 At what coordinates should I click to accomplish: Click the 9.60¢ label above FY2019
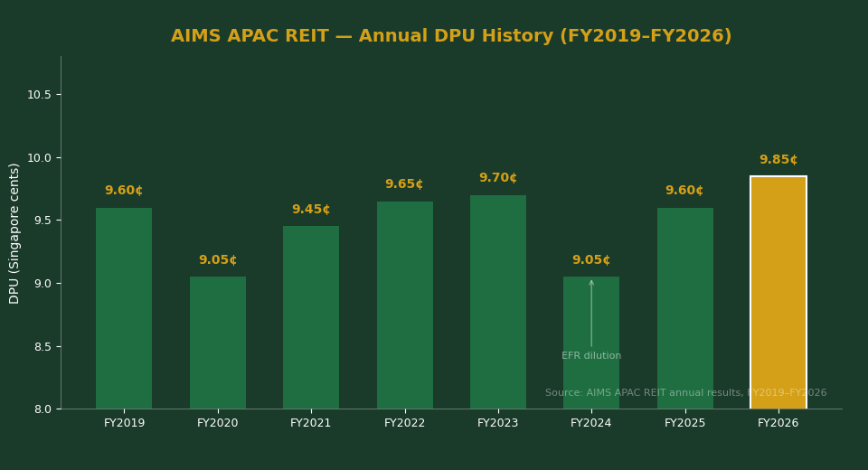124,191
